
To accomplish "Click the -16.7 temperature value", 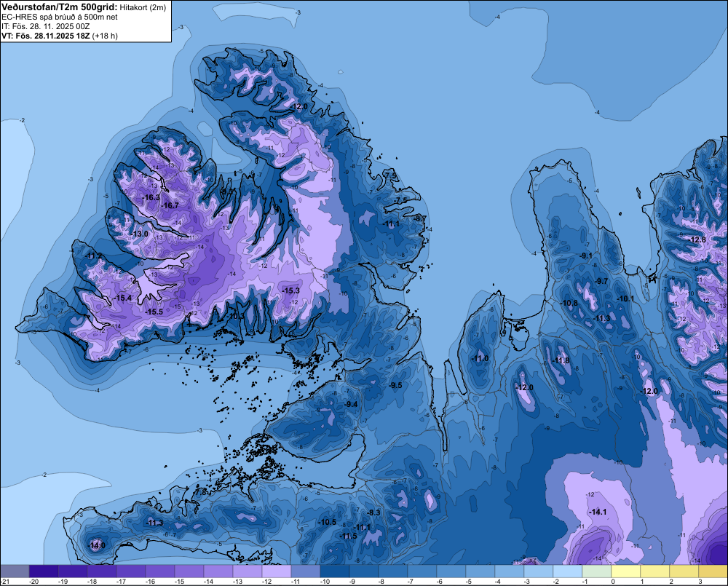I will (170, 205).
